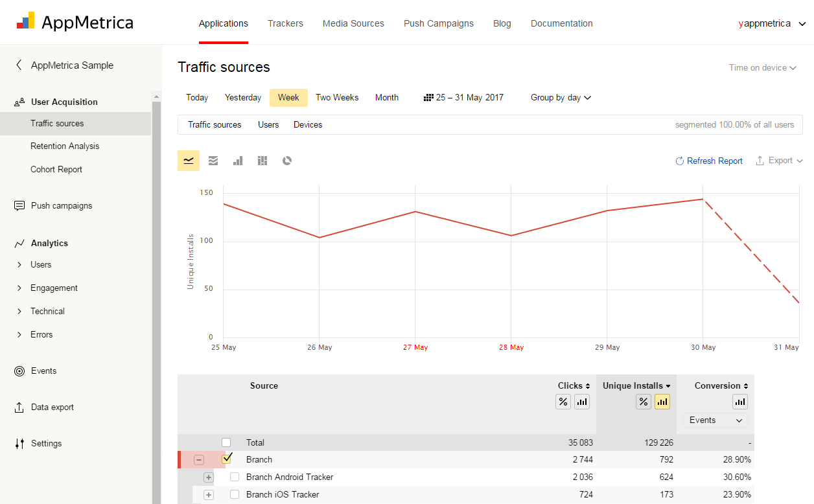Click the Data export upload icon
The height and width of the screenshot is (504, 814).
click(x=19, y=407)
